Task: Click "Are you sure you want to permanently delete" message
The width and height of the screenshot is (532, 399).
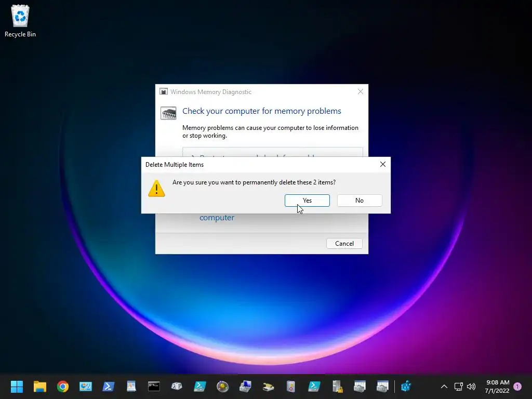Action: [x=254, y=182]
